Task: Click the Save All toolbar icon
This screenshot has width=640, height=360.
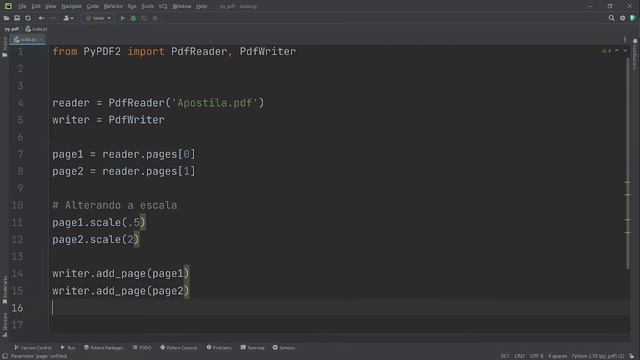Action: tap(17, 18)
